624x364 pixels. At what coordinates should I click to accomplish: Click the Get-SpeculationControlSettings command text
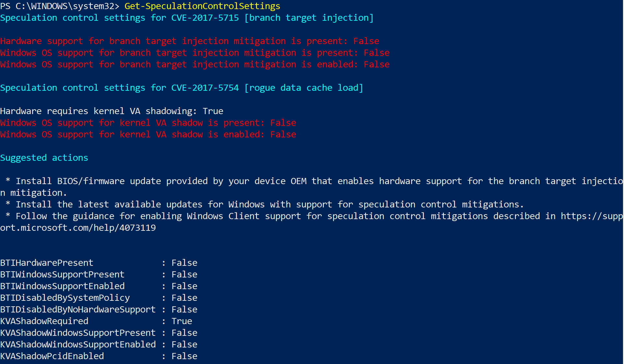[x=202, y=6]
